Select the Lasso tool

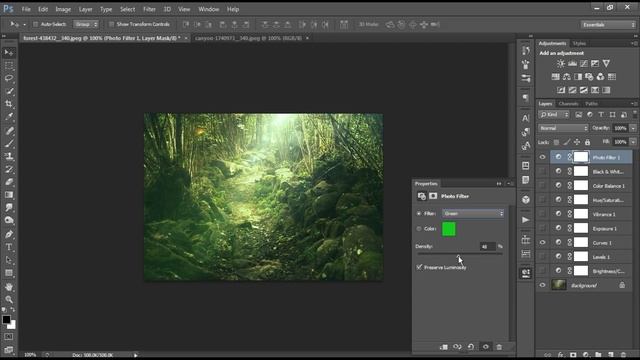9,78
